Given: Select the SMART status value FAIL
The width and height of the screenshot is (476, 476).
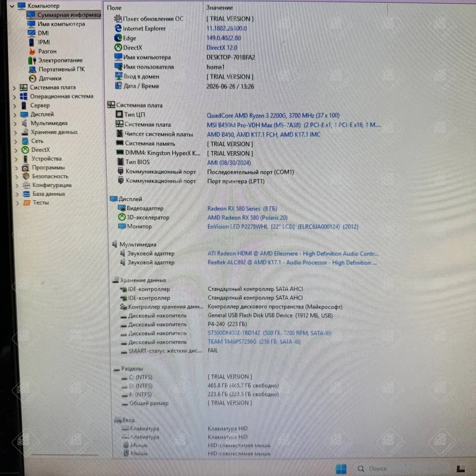Looking at the screenshot, I should point(213,350).
